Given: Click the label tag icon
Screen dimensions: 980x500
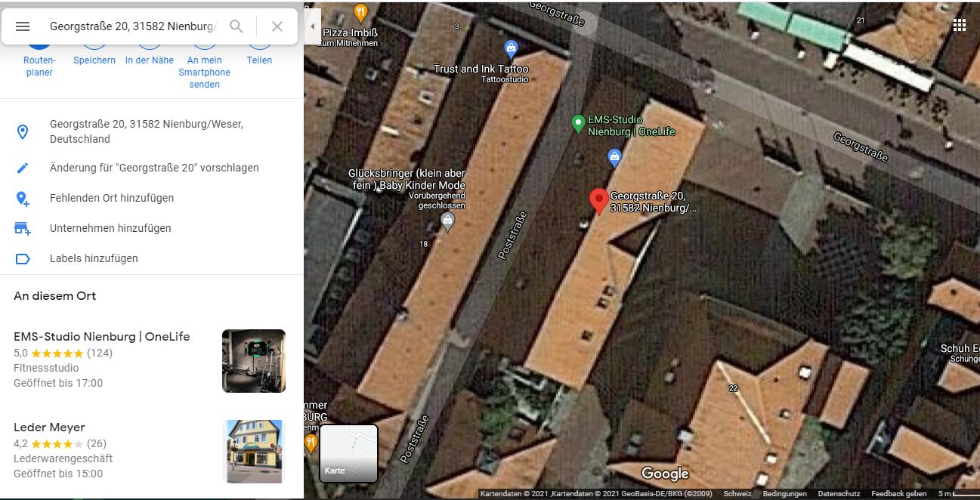Looking at the screenshot, I should click(23, 258).
